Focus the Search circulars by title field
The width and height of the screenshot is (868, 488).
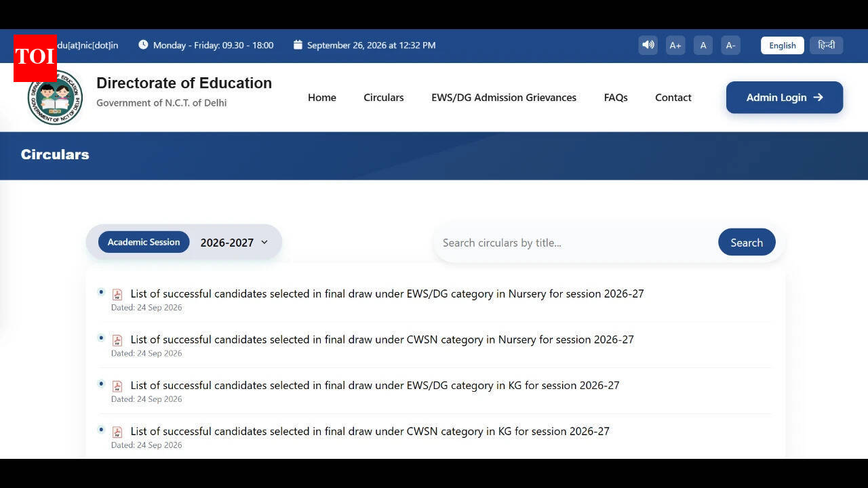click(576, 243)
